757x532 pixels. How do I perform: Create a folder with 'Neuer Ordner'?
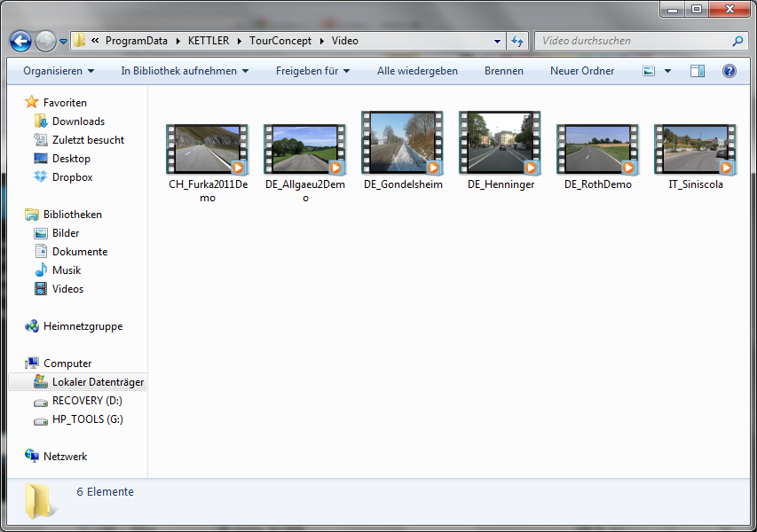tap(582, 71)
